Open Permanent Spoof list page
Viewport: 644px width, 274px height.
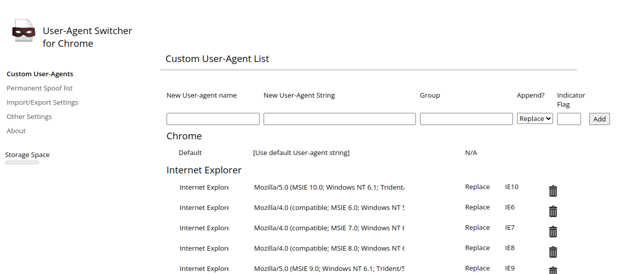40,88
